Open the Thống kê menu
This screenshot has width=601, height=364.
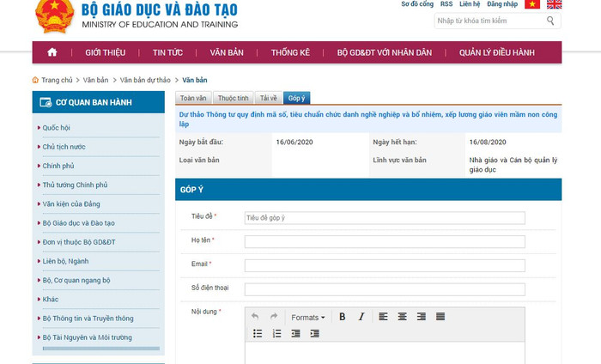(290, 52)
